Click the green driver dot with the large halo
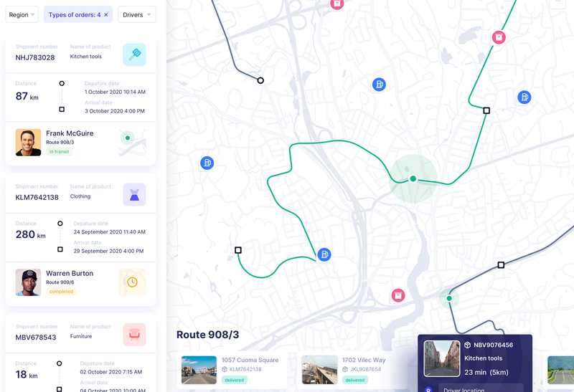 click(413, 178)
